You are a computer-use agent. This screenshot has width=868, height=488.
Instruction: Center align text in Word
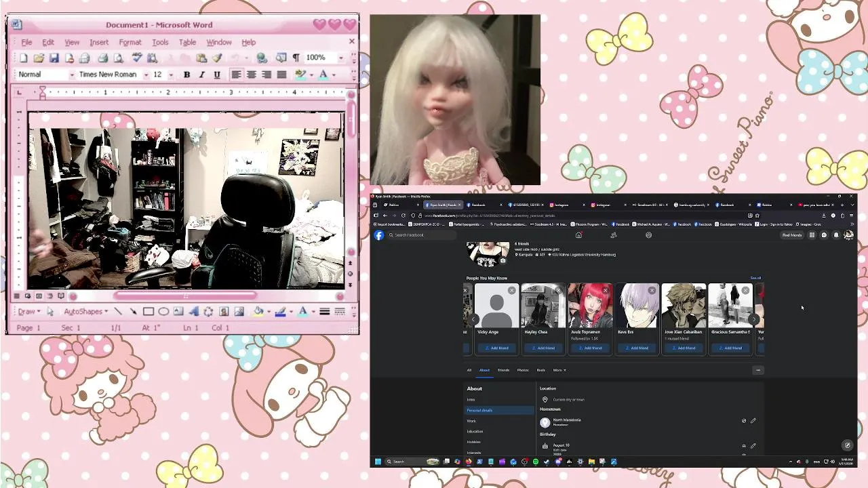point(251,75)
